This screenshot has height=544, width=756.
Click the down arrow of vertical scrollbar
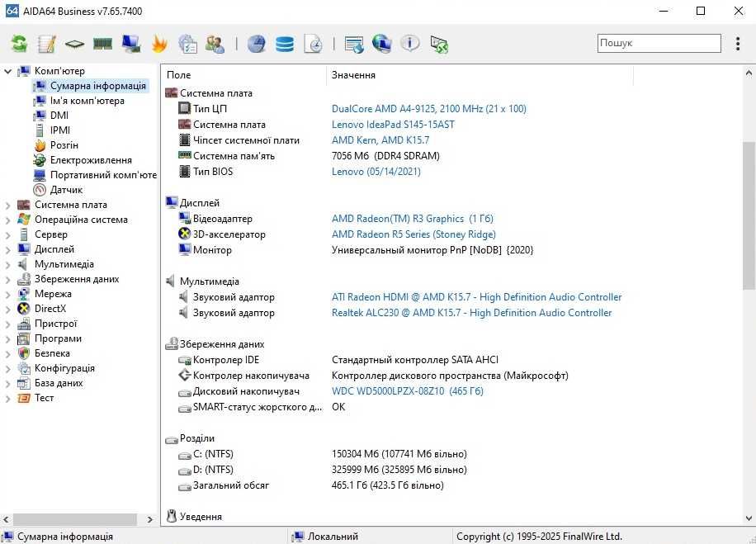(749, 519)
